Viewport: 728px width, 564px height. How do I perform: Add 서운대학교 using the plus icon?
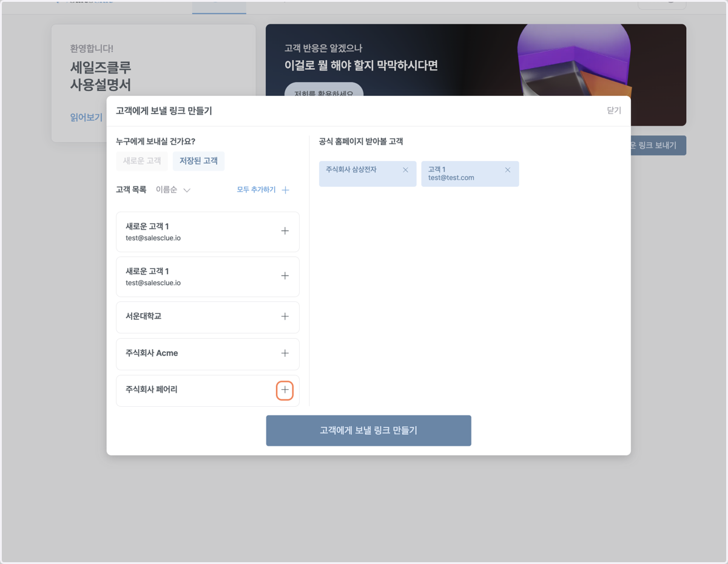285,317
